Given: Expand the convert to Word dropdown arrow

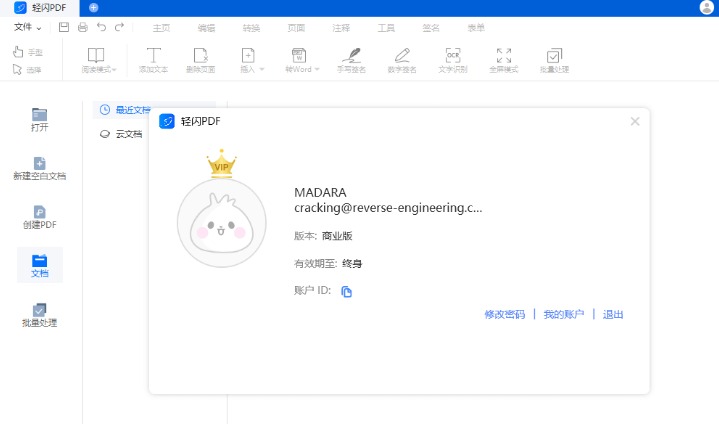Looking at the screenshot, I should [317, 70].
